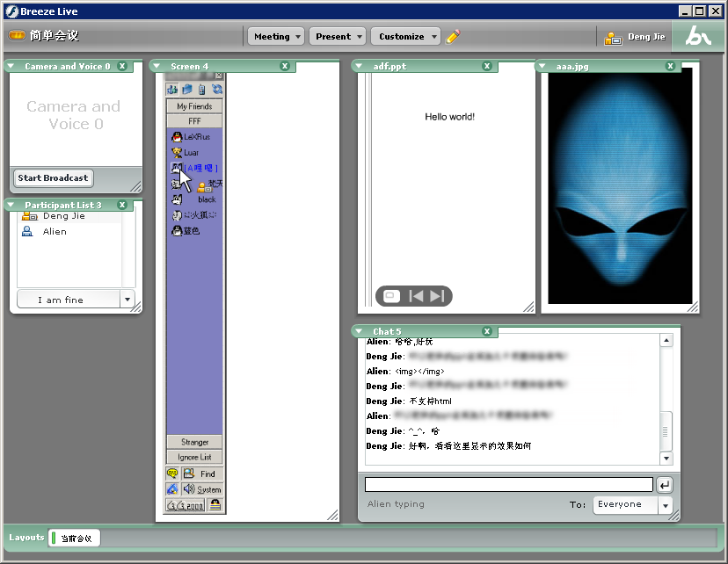This screenshot has width=728, height=564.
Task: Click the alien face image
Action: (x=620, y=185)
